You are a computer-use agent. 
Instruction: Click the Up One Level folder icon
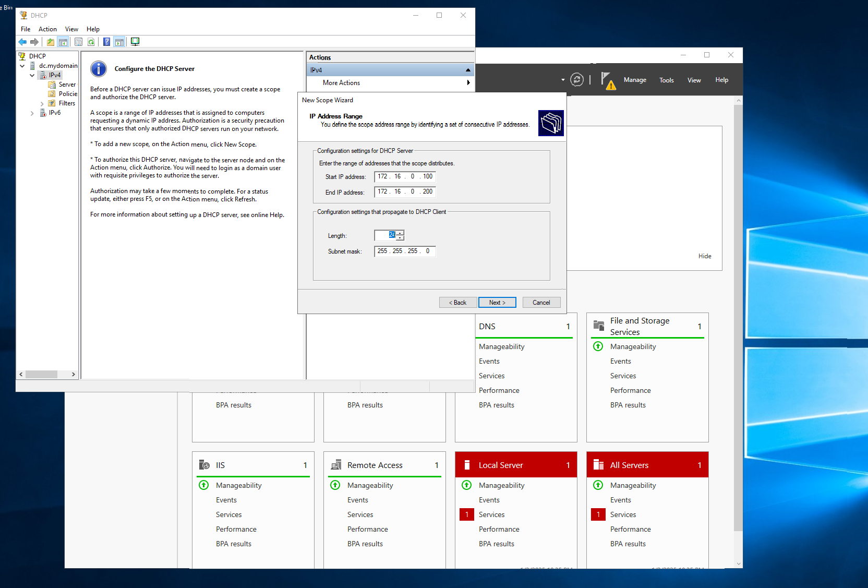[x=50, y=42]
